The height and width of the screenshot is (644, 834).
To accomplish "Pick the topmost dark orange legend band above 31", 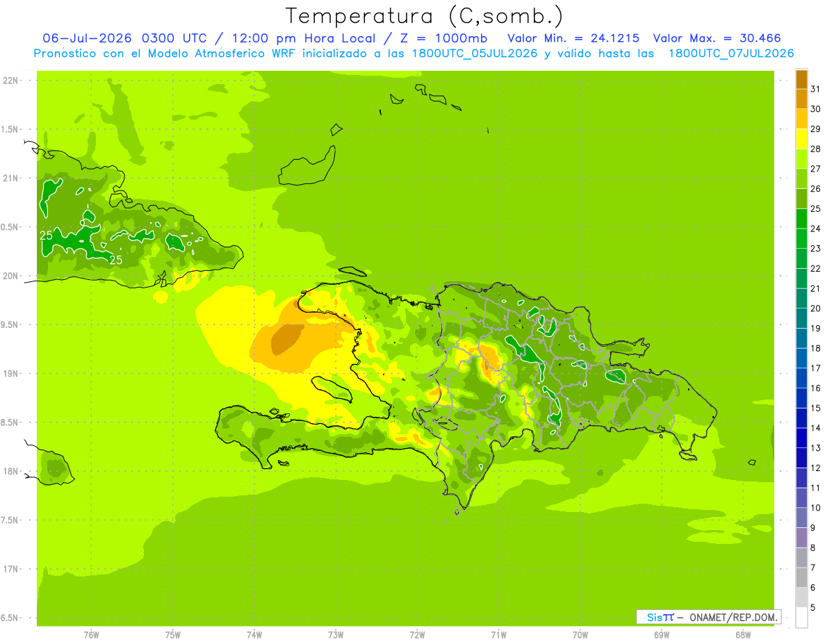I will (801, 79).
